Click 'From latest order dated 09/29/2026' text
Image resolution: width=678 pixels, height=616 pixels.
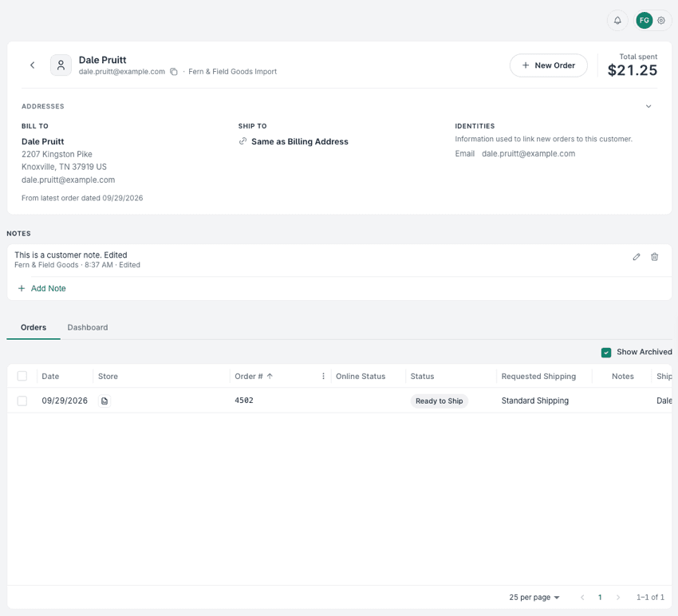82,198
